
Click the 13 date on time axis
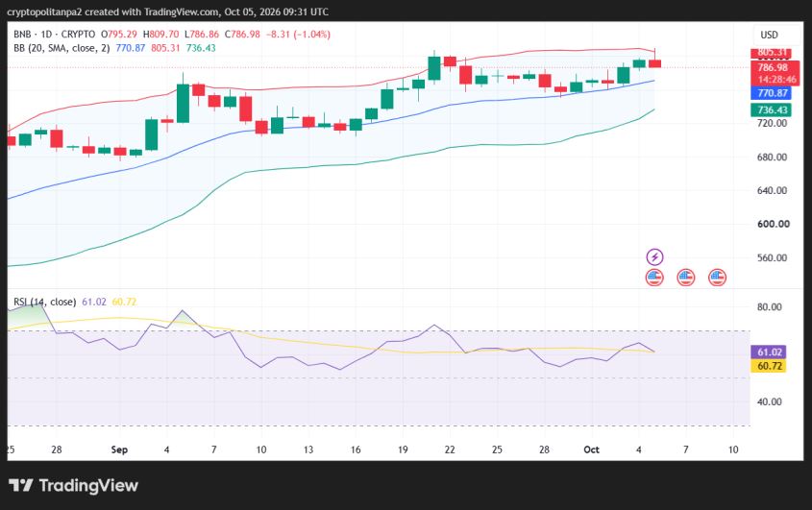(308, 449)
